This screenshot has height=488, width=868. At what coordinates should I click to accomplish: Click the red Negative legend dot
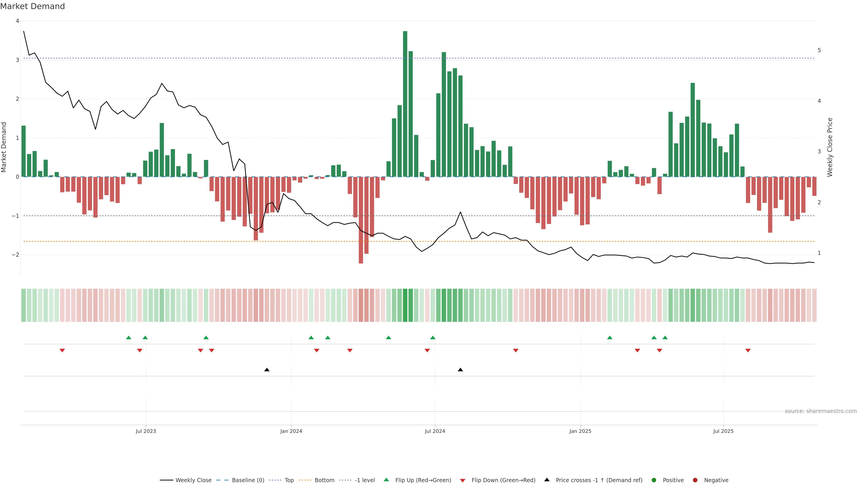tap(695, 480)
